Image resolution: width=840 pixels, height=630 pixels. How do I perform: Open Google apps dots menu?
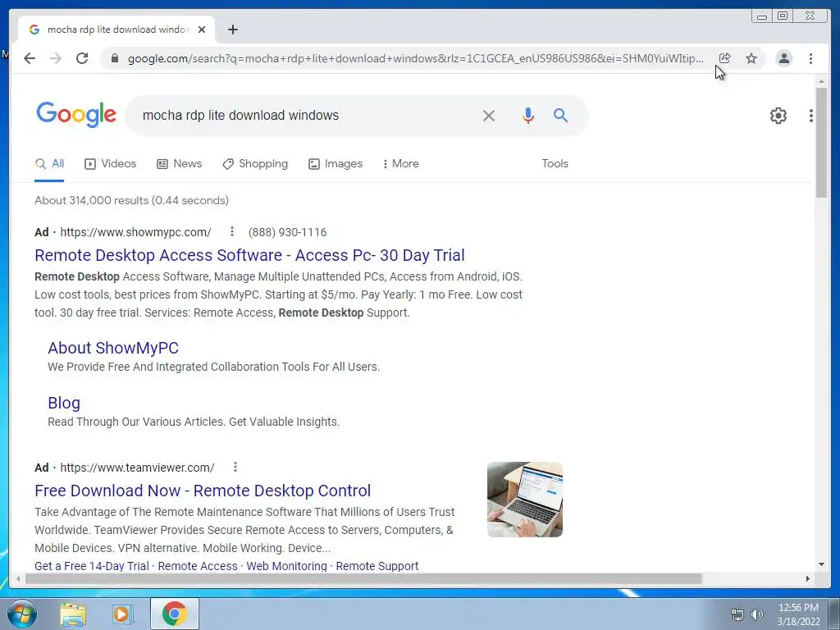click(811, 115)
